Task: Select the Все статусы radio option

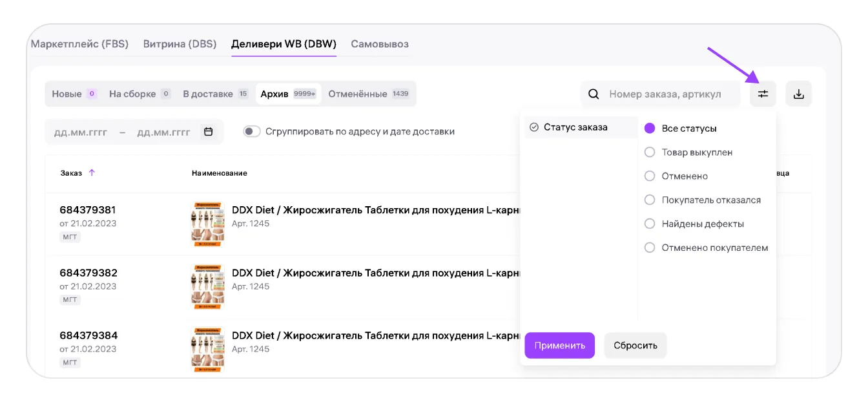Action: coord(650,129)
